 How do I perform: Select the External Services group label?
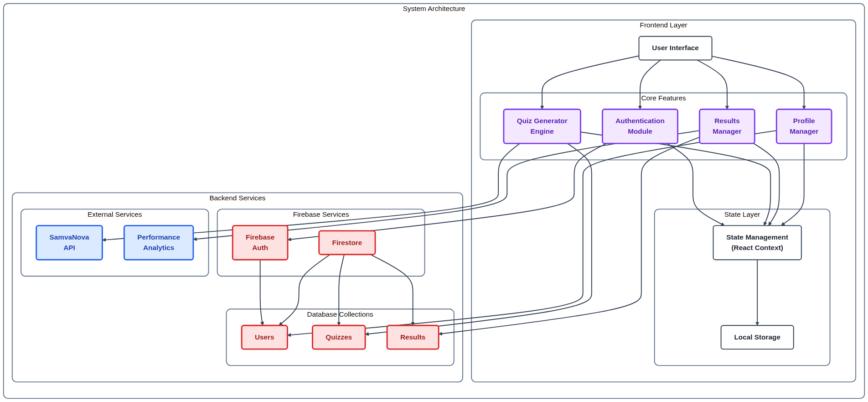point(114,214)
